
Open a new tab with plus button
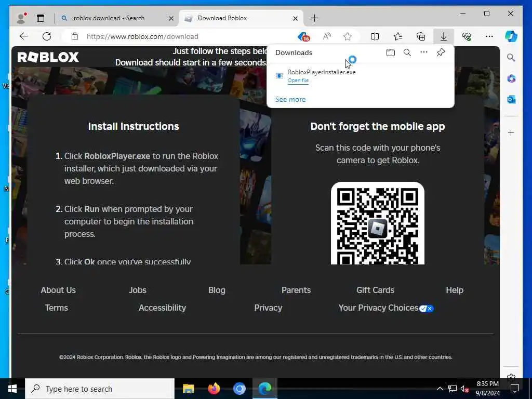(x=314, y=18)
